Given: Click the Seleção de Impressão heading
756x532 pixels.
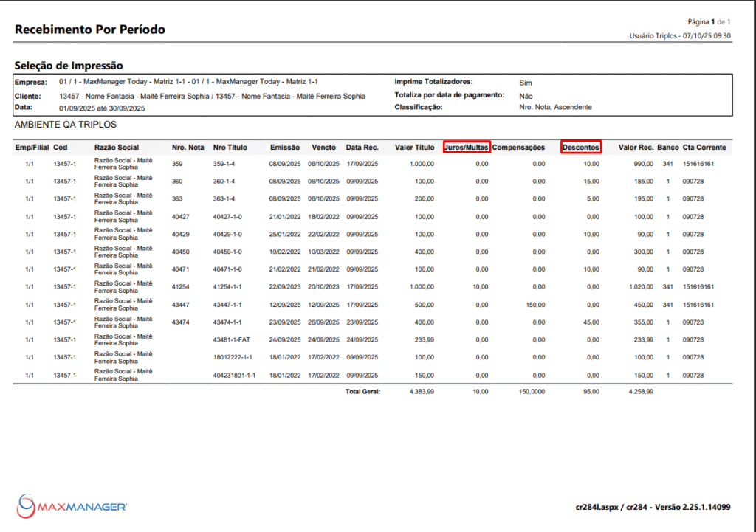Looking at the screenshot, I should pos(68,66).
